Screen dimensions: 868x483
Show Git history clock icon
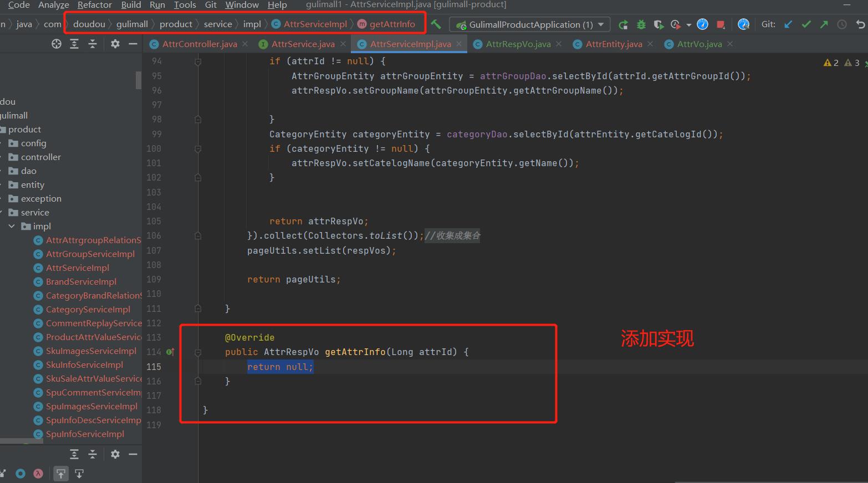[x=842, y=24]
